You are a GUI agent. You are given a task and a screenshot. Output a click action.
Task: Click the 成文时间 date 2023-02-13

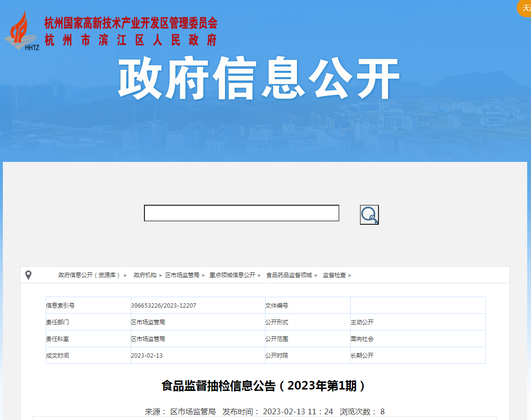pos(147,356)
